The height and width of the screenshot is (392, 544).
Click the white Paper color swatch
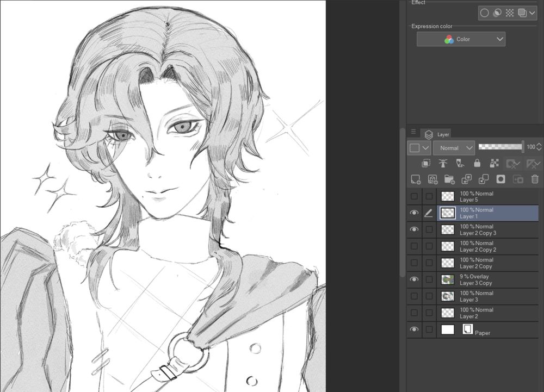pyautogui.click(x=448, y=329)
